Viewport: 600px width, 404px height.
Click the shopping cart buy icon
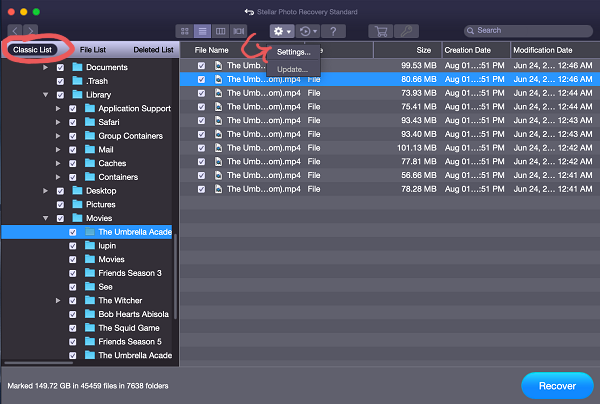381,31
